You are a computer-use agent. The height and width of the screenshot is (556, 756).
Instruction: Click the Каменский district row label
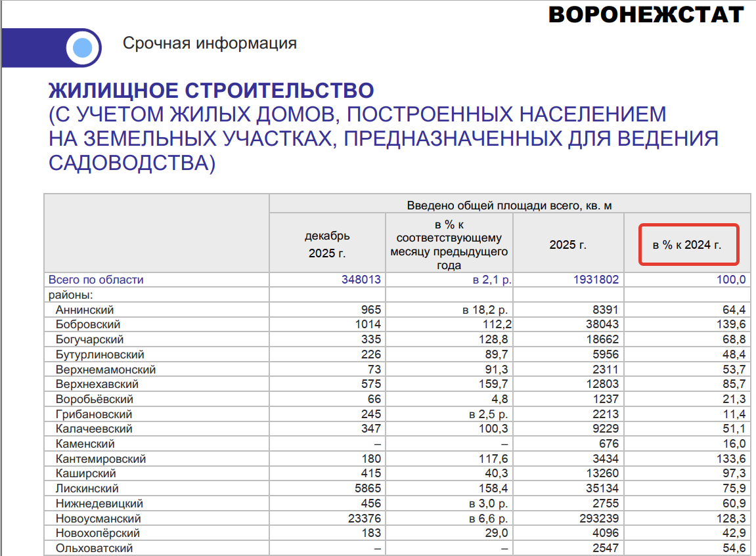[85, 444]
